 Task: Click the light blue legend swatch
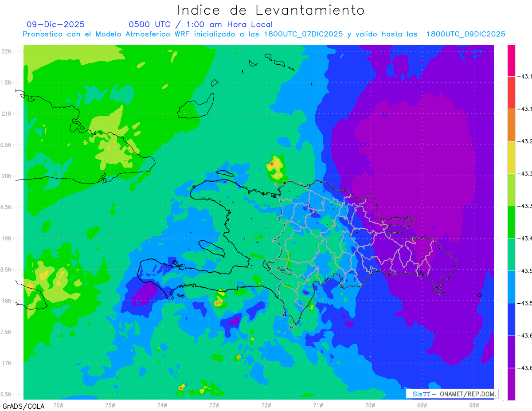pos(511,287)
